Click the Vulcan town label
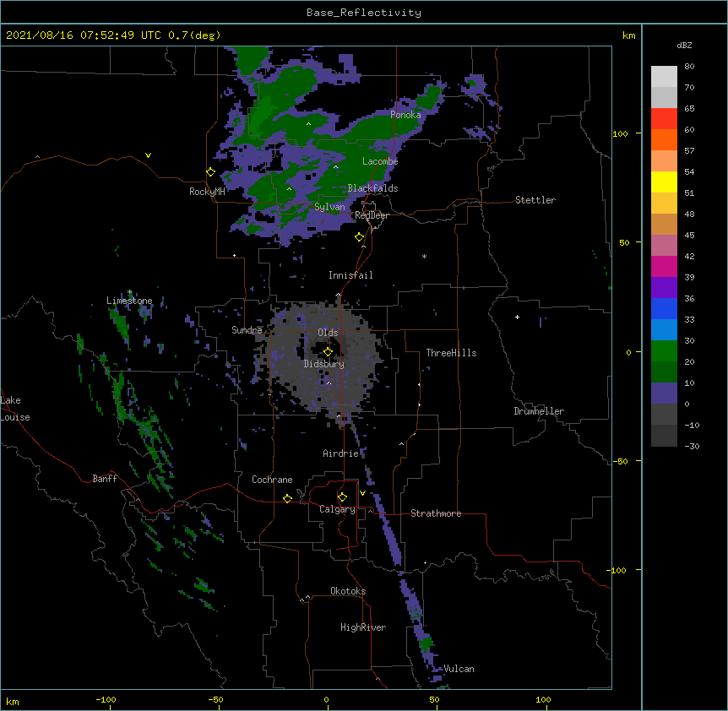Screen dimensions: 728x711 click(459, 669)
